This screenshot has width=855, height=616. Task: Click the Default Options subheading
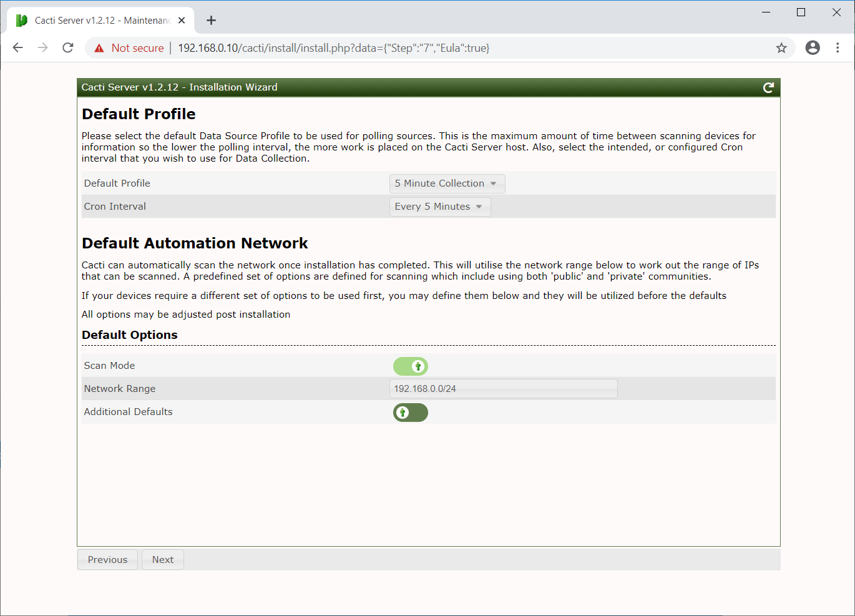[x=130, y=335]
